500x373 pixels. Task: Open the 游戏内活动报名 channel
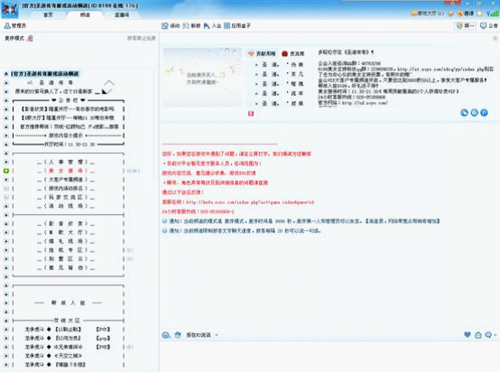click(x=66, y=188)
